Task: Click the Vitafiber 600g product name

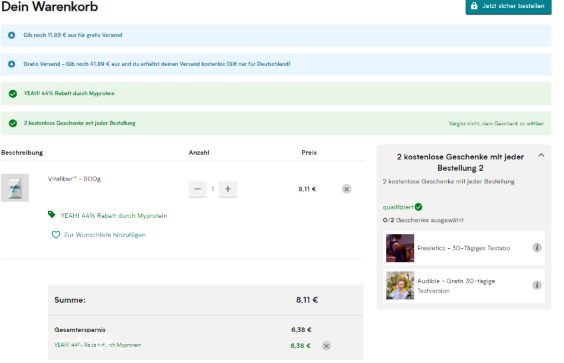Action: coord(74,178)
